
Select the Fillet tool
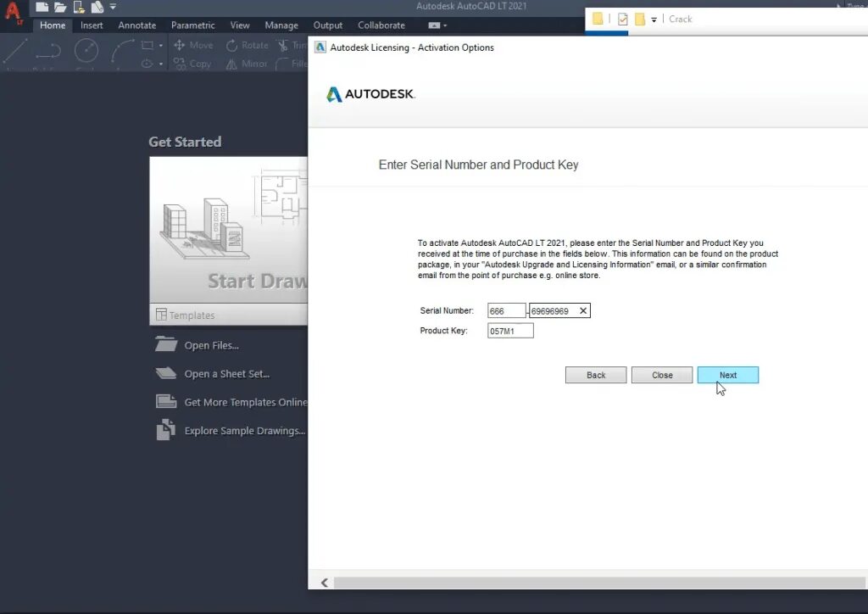(292, 64)
